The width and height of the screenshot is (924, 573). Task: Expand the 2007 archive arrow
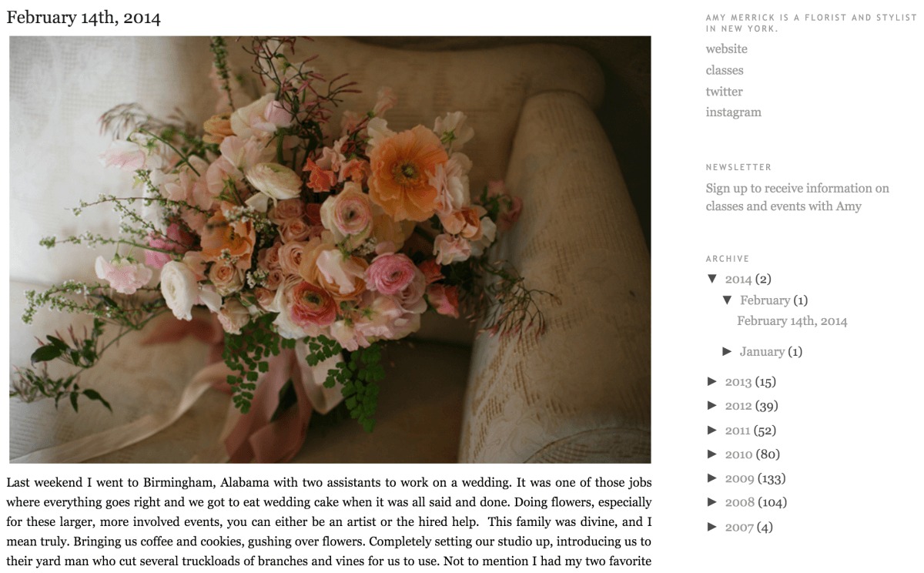[712, 527]
